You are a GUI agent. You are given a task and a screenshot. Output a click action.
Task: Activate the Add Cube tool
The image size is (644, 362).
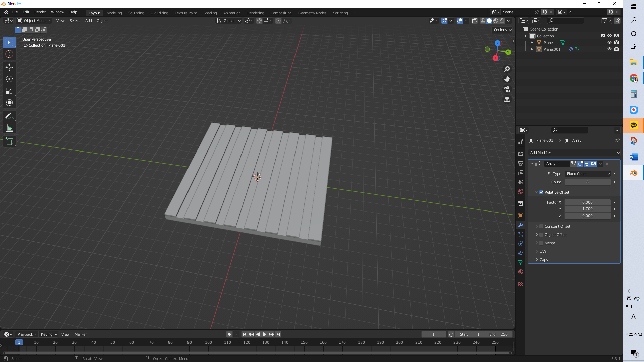(x=9, y=141)
